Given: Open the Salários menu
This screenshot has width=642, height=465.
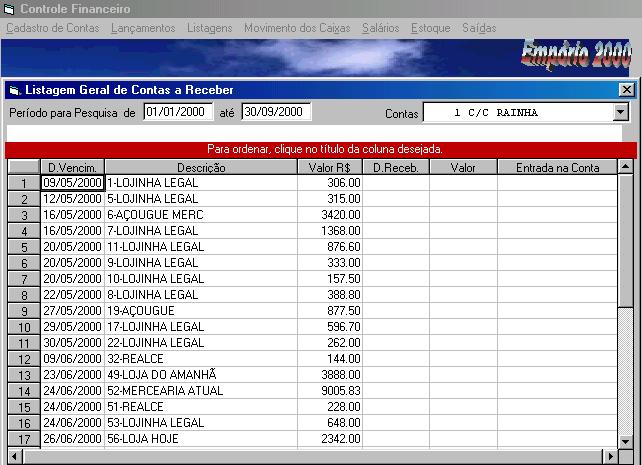Looking at the screenshot, I should [x=380, y=28].
